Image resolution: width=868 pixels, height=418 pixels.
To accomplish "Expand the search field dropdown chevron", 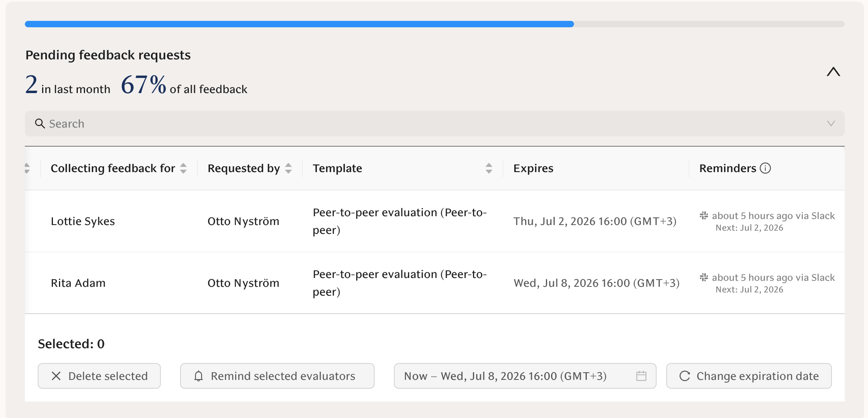I will (831, 124).
